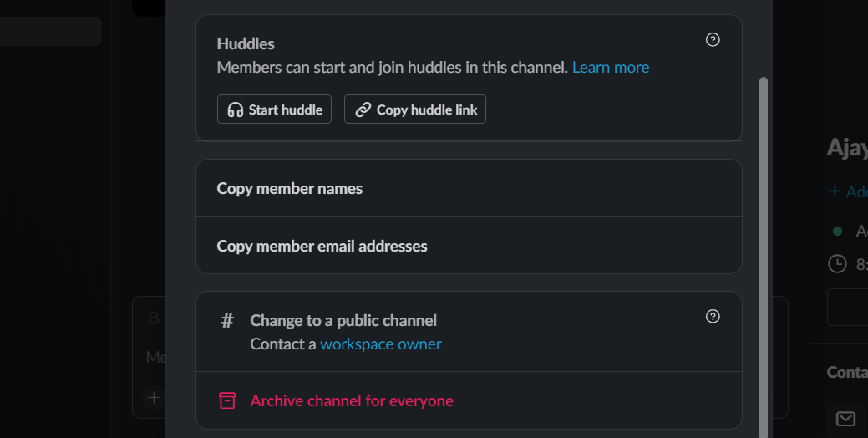This screenshot has height=438, width=868.
Task: Click the green active status dot
Action: click(x=837, y=231)
